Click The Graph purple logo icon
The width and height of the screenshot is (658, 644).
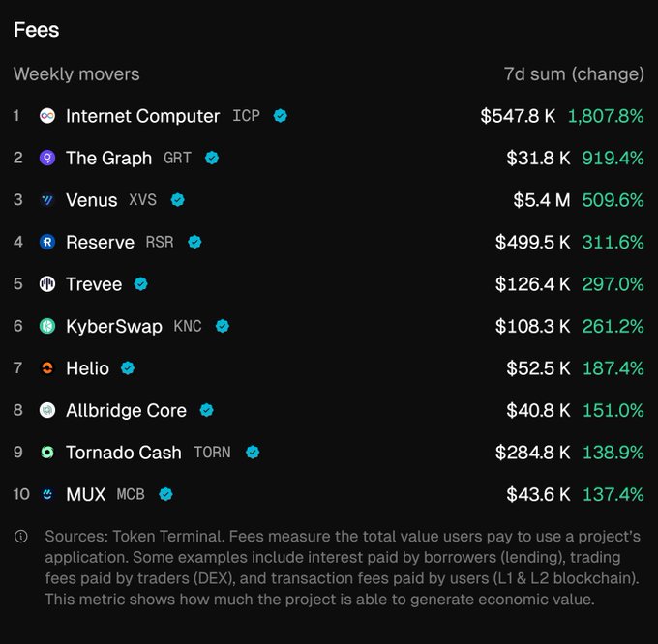click(46, 158)
